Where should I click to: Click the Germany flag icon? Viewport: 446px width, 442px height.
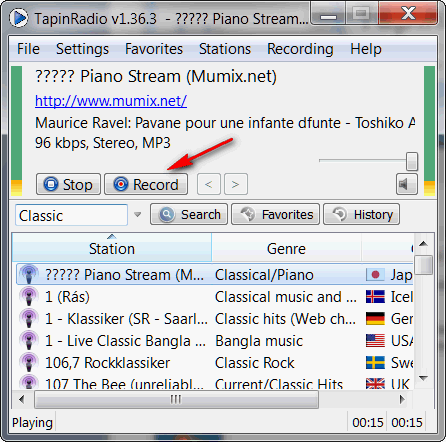[x=375, y=319]
